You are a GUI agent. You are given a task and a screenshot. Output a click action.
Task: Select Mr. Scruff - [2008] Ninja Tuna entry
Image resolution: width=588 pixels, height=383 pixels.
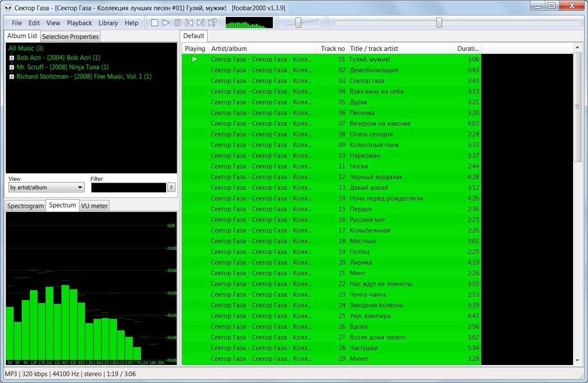coord(63,67)
